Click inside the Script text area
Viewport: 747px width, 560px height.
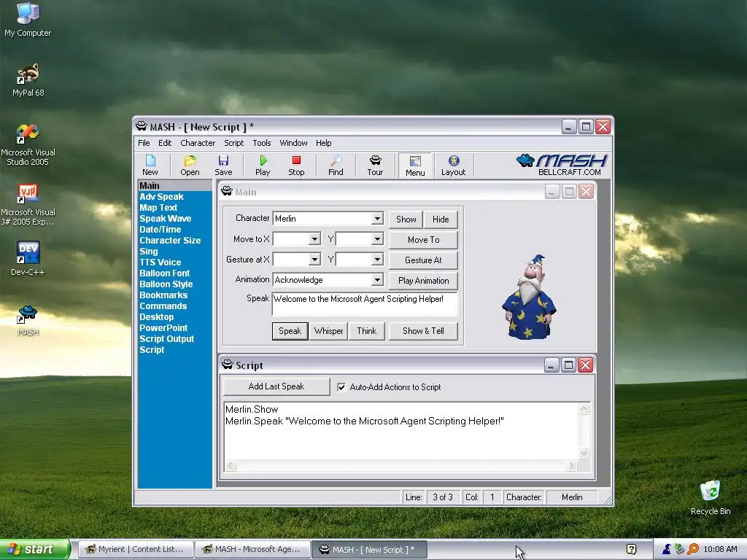401,431
